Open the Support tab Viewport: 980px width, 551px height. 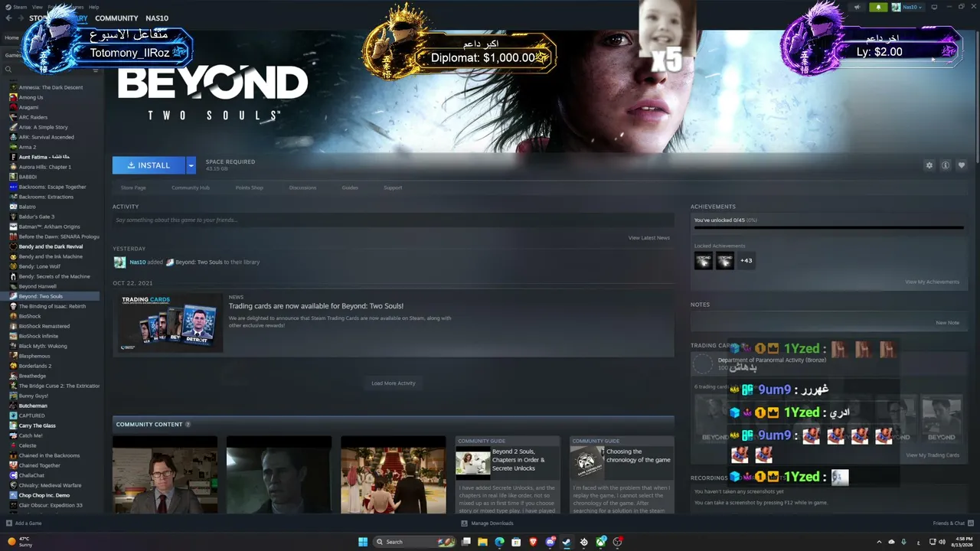pyautogui.click(x=393, y=187)
